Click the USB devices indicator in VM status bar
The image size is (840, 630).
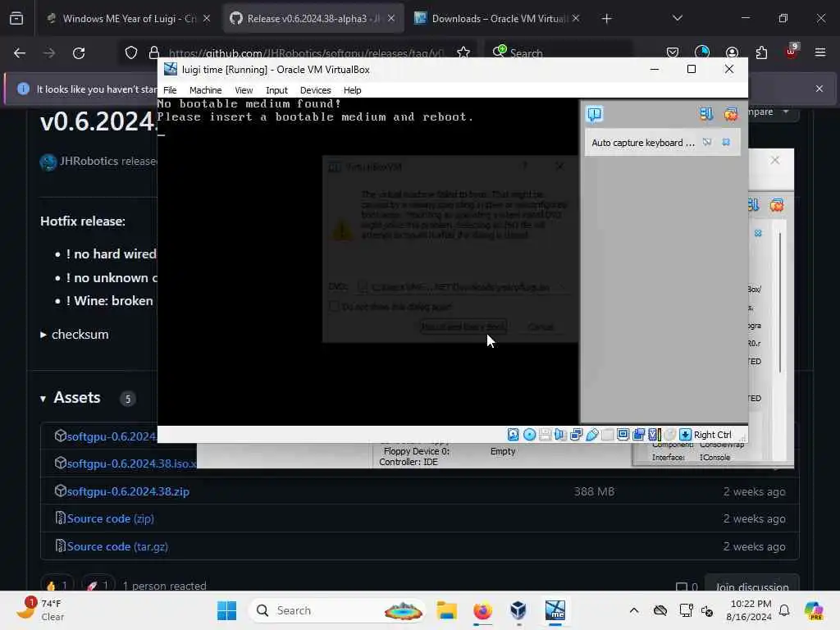592,435
